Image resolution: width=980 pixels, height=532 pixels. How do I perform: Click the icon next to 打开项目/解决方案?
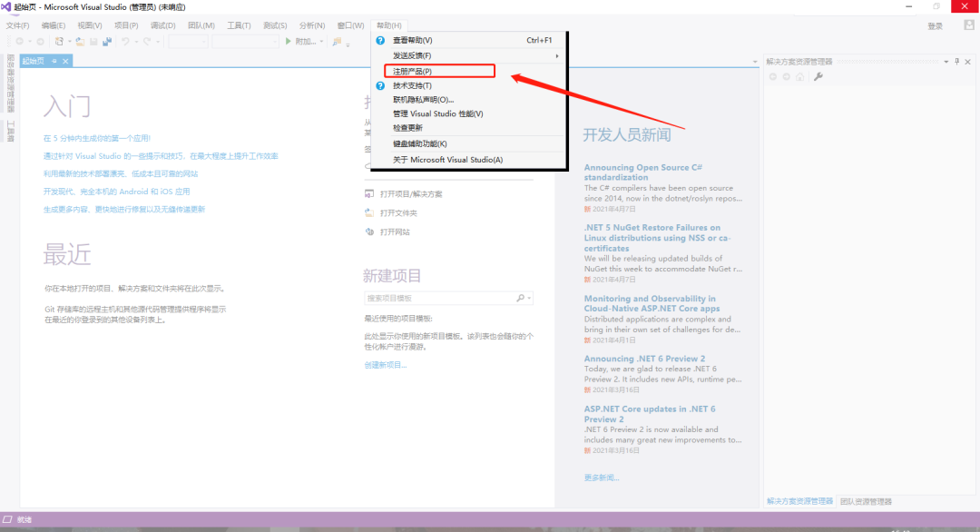coord(369,193)
